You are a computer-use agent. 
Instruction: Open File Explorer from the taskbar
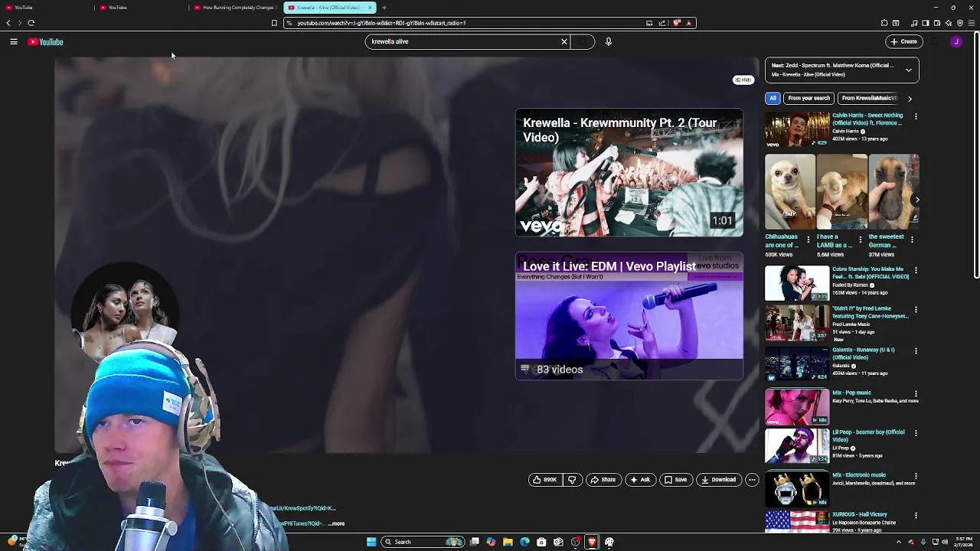click(x=508, y=542)
